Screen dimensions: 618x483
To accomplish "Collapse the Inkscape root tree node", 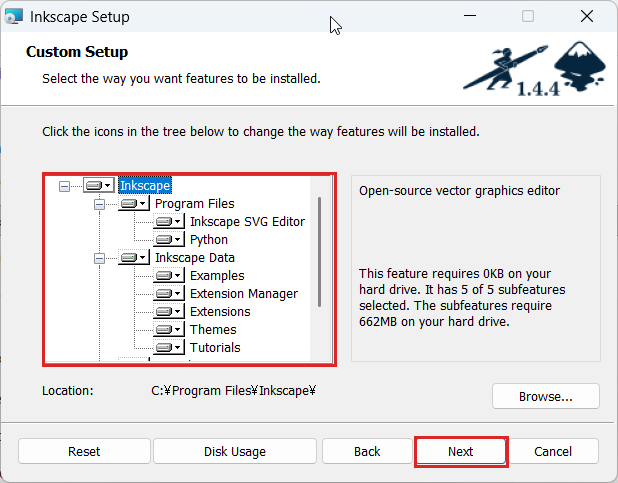I will tap(64, 186).
